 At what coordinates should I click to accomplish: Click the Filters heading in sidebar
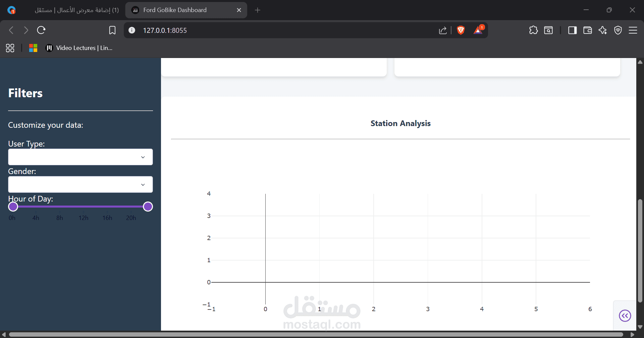[x=25, y=93]
